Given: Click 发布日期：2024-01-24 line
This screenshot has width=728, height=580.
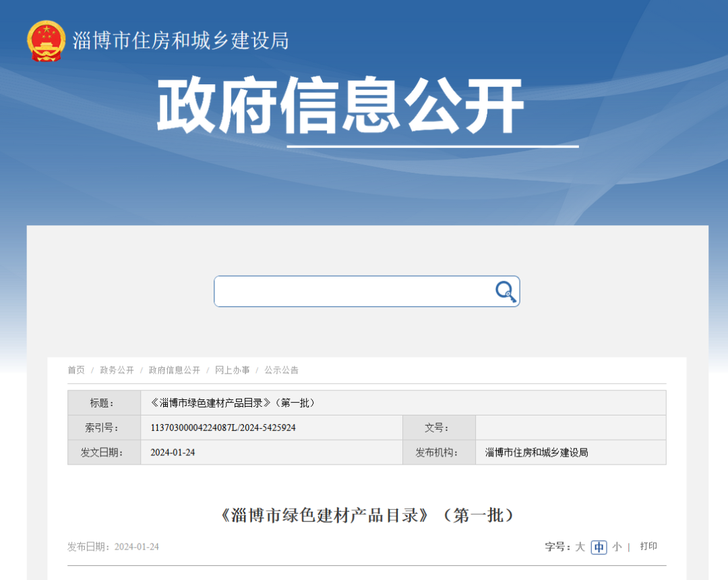Looking at the screenshot, I should pos(113,547).
